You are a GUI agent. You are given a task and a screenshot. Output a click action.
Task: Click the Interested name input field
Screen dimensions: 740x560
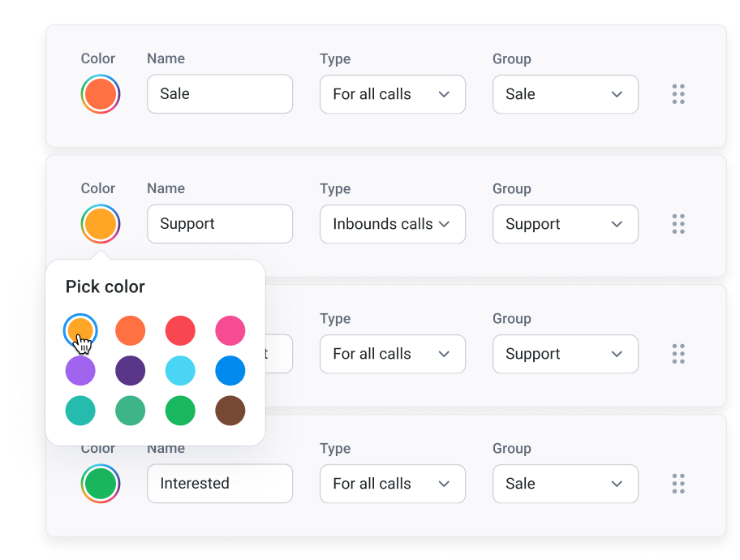[219, 484]
